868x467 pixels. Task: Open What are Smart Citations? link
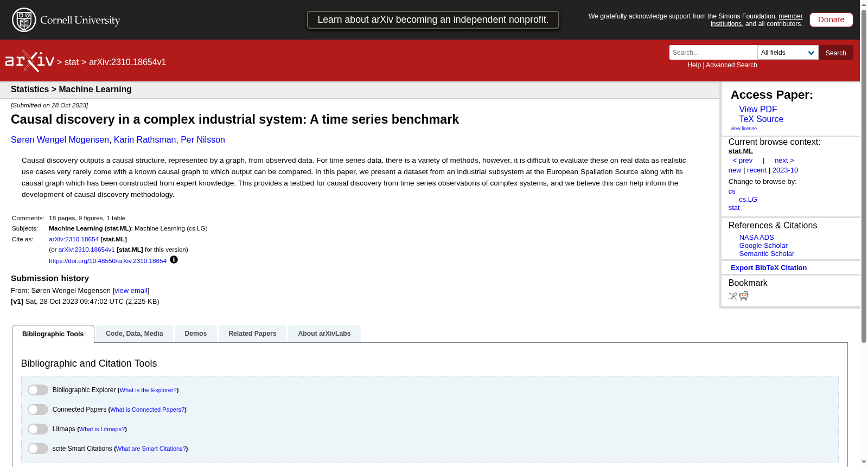[151, 449]
